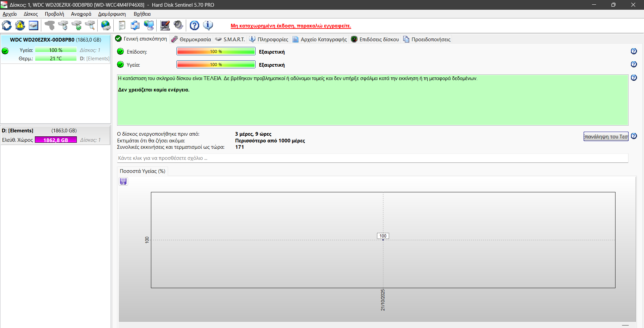
Task: Click the blue question mark toolbar icon
Action: (194, 25)
